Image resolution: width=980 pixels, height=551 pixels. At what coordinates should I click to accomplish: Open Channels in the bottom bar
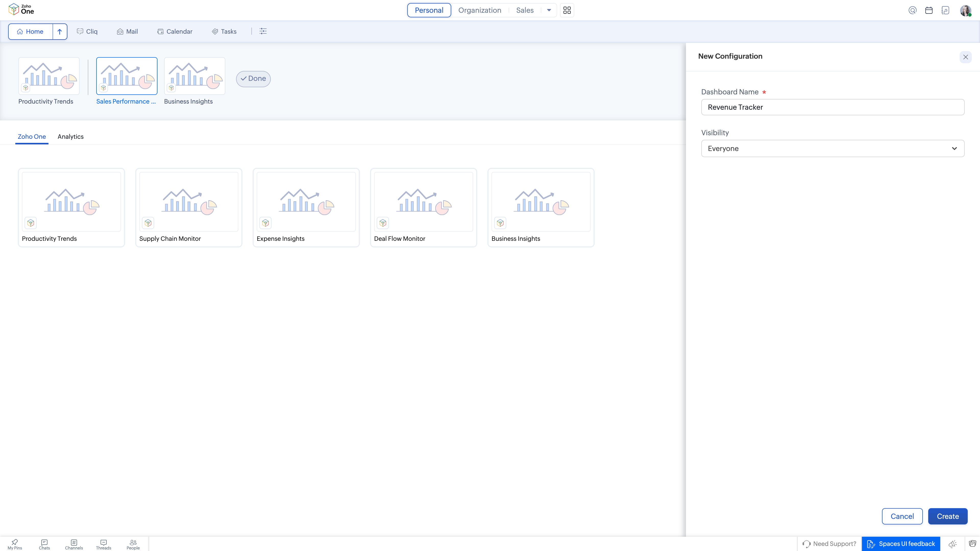pyautogui.click(x=74, y=544)
